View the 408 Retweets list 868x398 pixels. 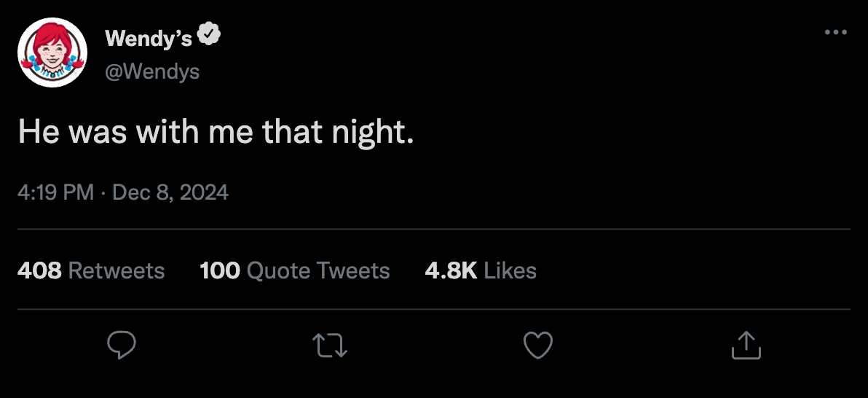[x=91, y=271]
